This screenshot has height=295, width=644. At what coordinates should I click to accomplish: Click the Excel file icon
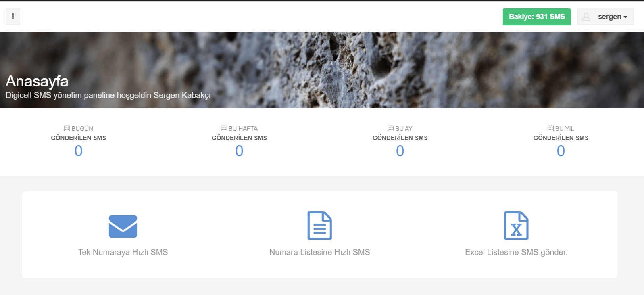point(516,226)
